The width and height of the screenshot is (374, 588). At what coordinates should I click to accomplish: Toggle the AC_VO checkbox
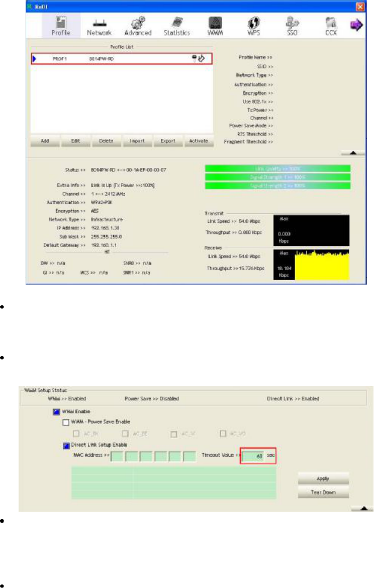tap(223, 434)
